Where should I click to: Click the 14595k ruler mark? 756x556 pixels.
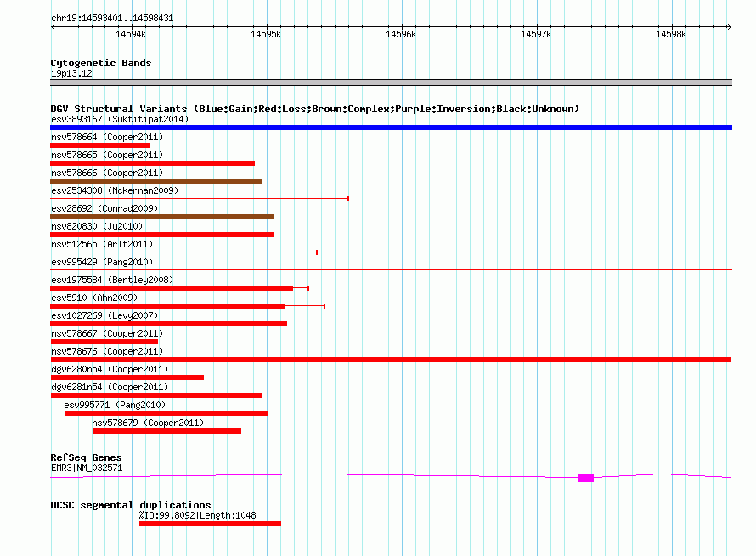tap(266, 34)
